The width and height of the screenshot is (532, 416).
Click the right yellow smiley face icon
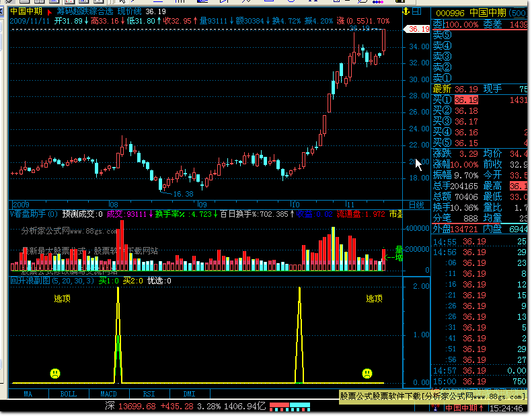tap(367, 373)
